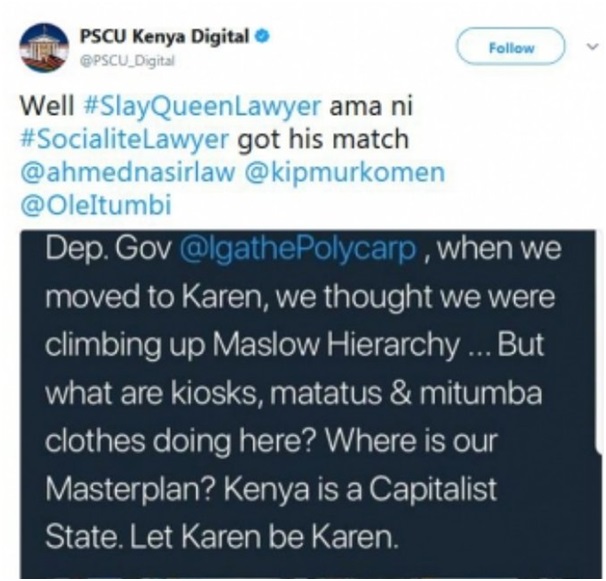View the @kipmurkomen profile mention

[344, 172]
